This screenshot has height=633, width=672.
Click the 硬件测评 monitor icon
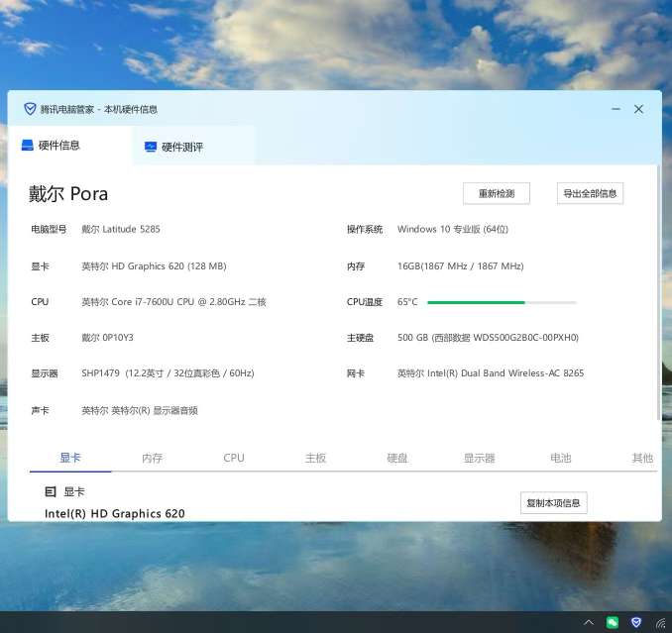click(x=151, y=147)
